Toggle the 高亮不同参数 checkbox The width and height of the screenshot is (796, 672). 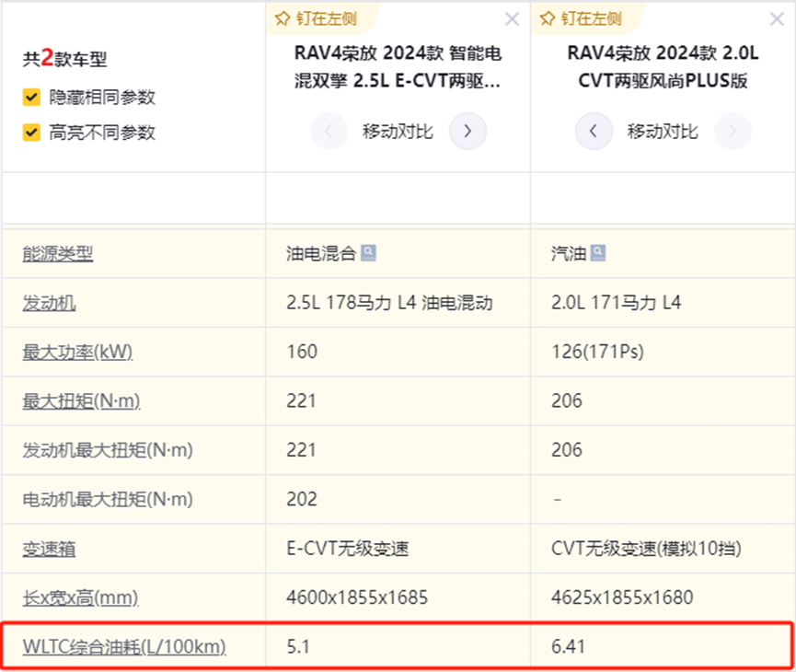[x=31, y=132]
